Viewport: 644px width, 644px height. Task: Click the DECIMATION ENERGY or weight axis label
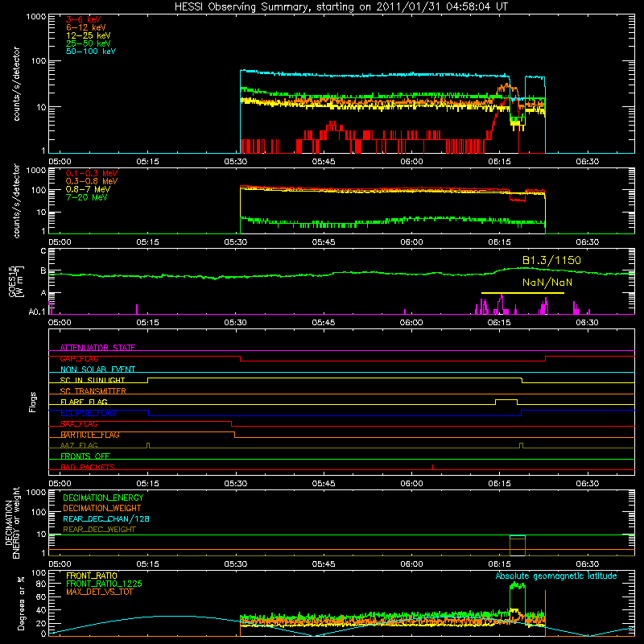pyautogui.click(x=12, y=522)
